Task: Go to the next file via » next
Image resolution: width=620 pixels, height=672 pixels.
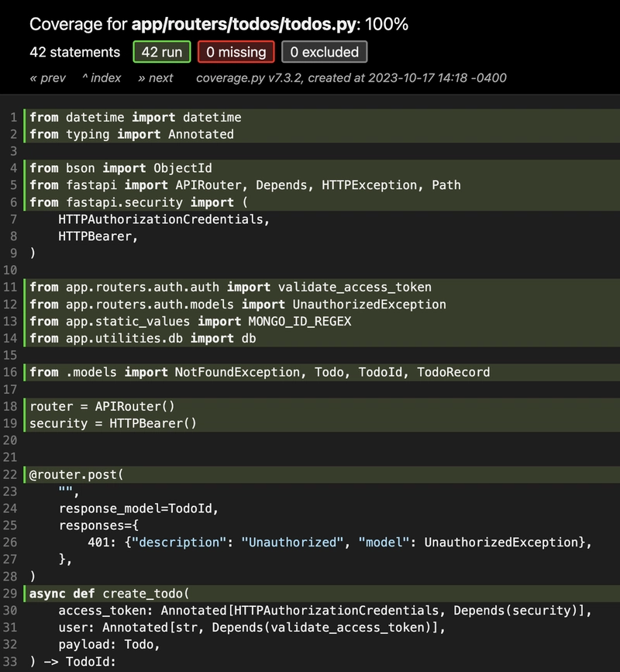Action: tap(155, 78)
